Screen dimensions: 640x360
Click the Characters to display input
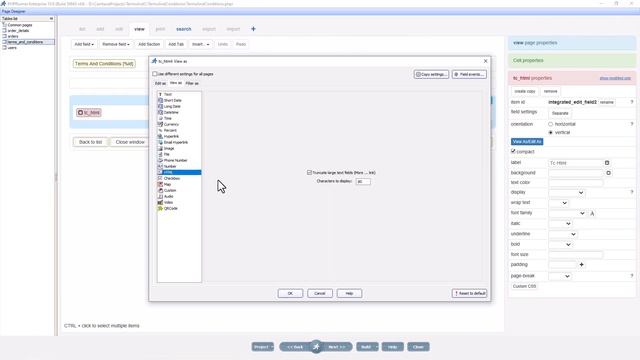point(363,182)
